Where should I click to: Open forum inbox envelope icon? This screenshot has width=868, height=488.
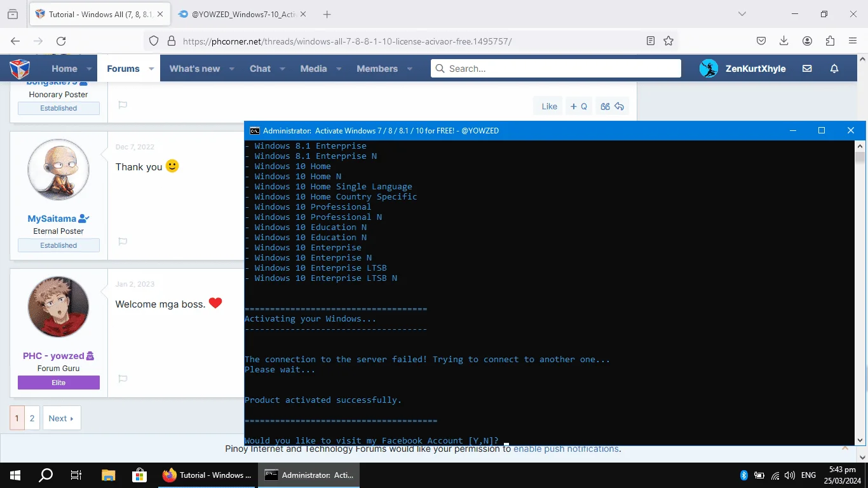click(807, 69)
